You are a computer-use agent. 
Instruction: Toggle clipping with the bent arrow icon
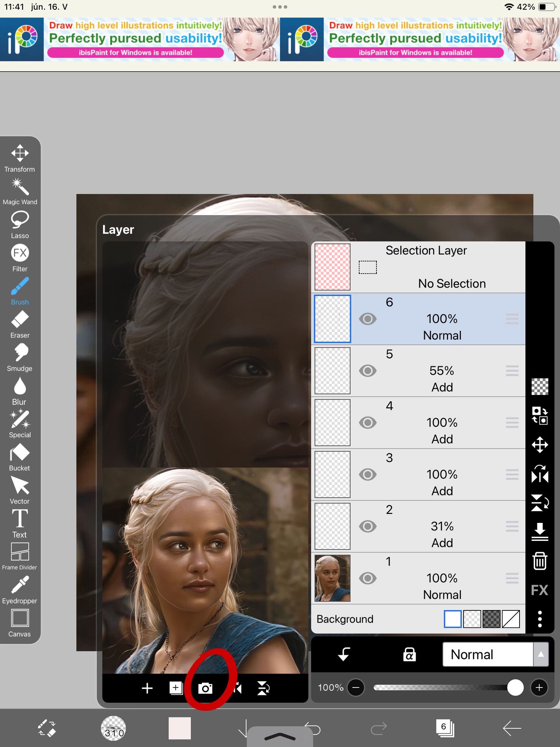pyautogui.click(x=344, y=654)
